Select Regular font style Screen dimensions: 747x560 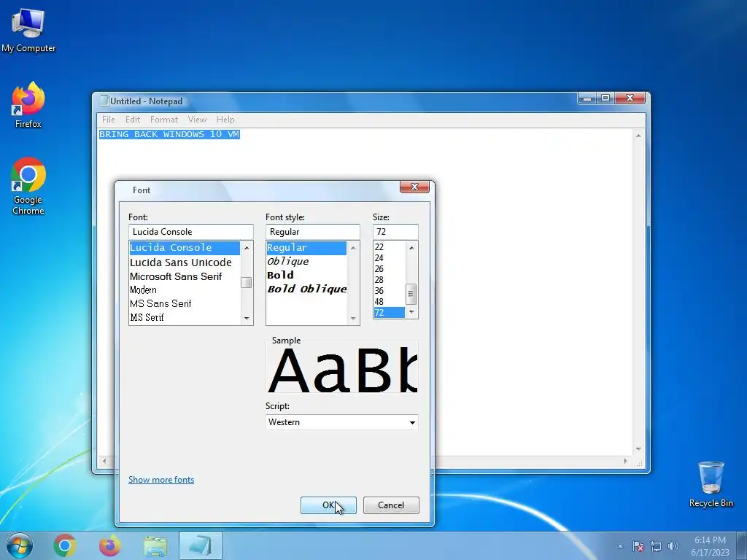306,248
